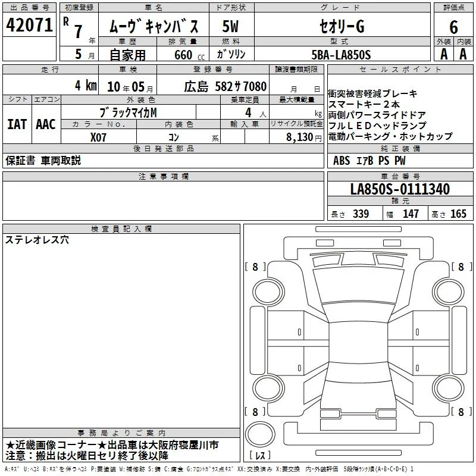The image size is (476, 476).
Task: Click door type value 5W
Action: click(230, 26)
